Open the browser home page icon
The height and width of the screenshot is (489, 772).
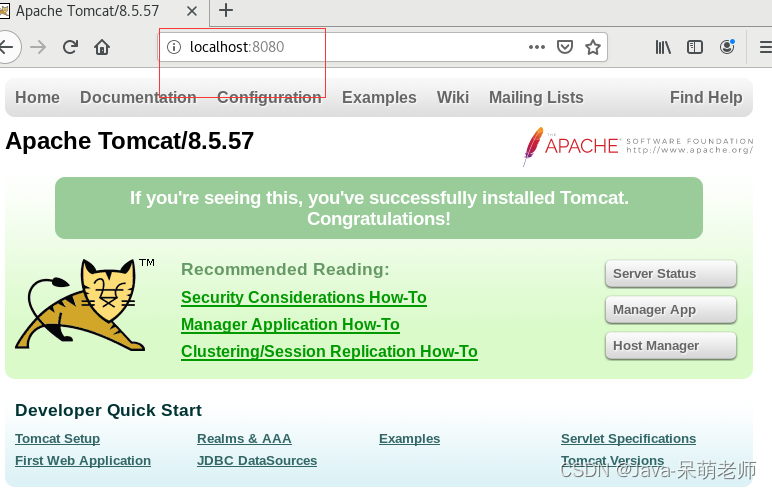click(x=102, y=47)
